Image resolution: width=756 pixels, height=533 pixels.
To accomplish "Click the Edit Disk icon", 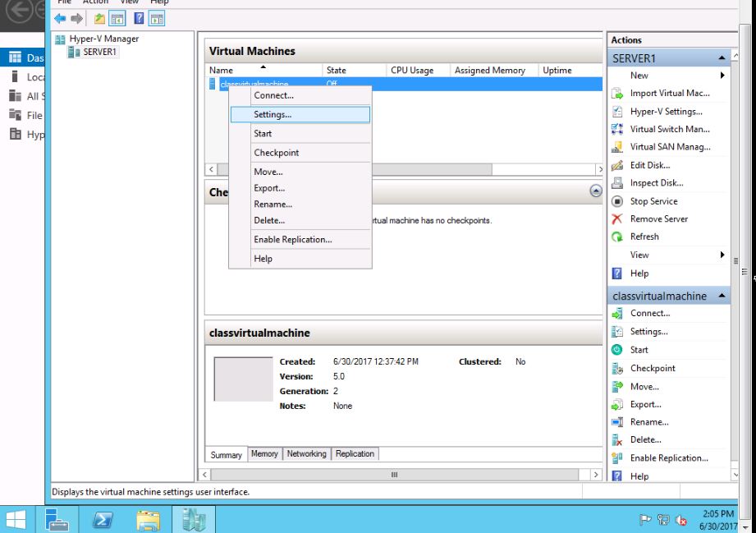I will tap(617, 165).
